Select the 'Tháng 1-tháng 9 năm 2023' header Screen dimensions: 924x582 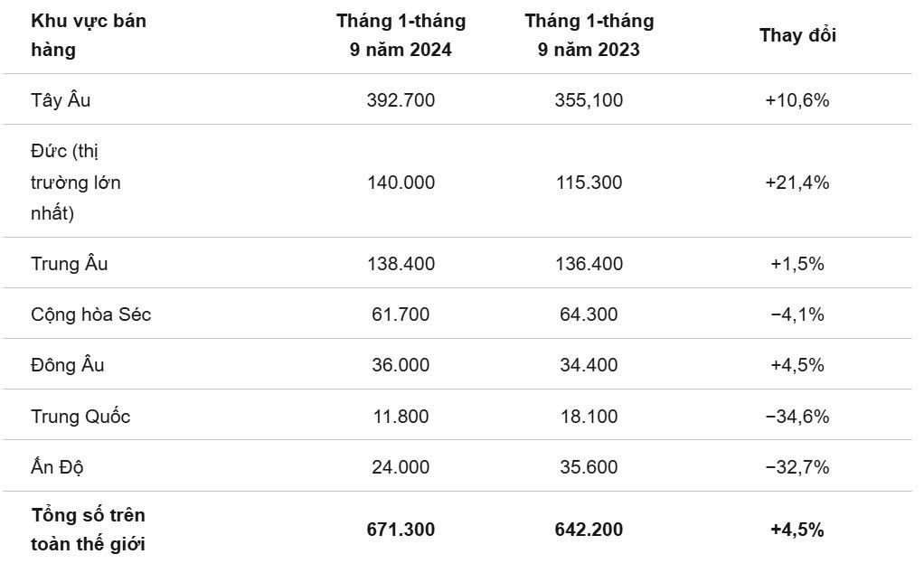[x=589, y=35]
